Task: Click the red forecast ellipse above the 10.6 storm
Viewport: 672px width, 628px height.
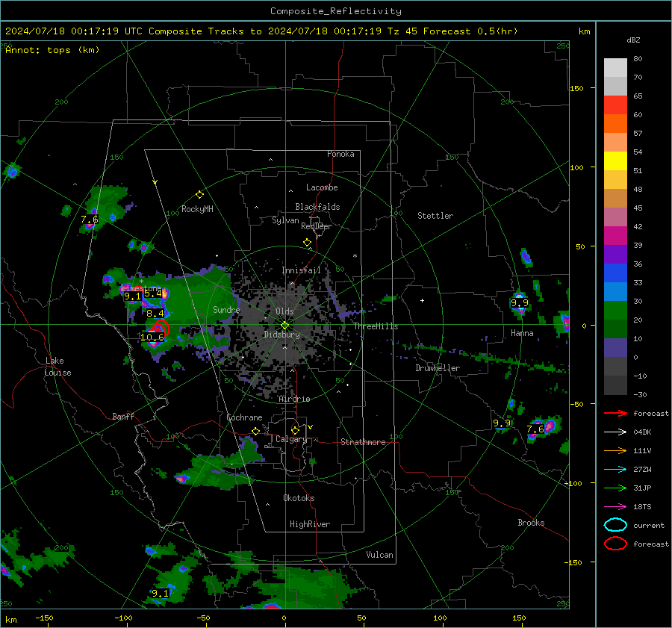Action: [161, 328]
